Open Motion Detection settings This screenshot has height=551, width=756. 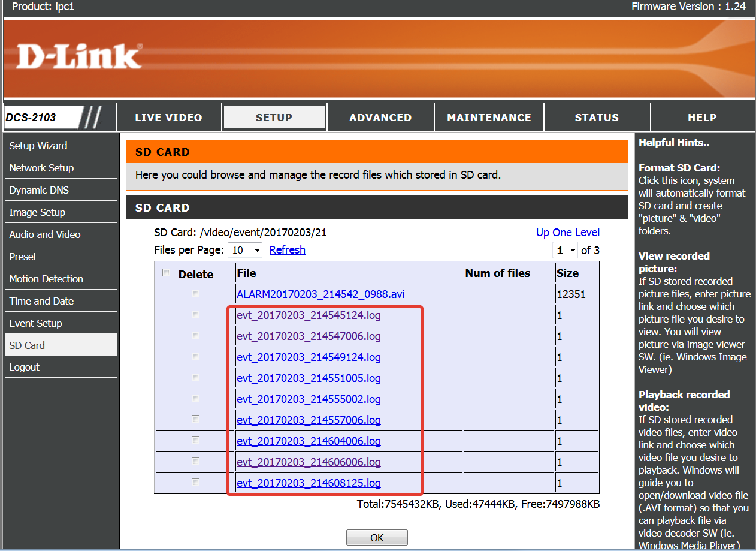point(61,279)
